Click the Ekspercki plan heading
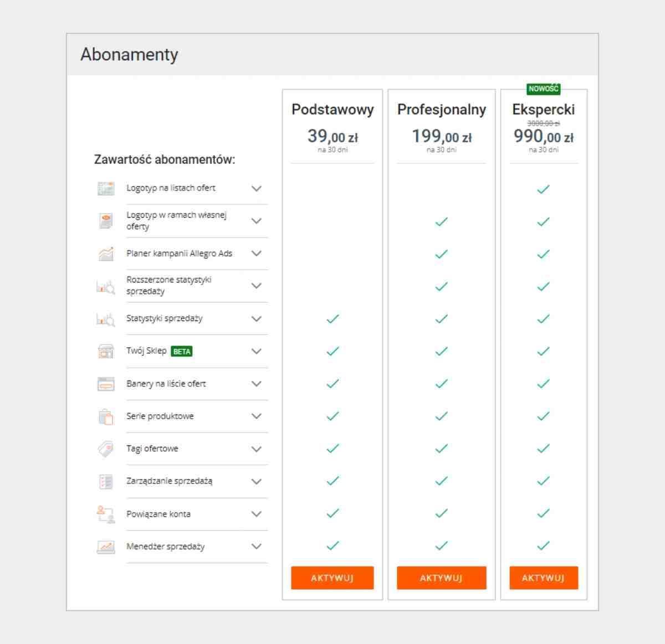The image size is (665, 644). [544, 110]
